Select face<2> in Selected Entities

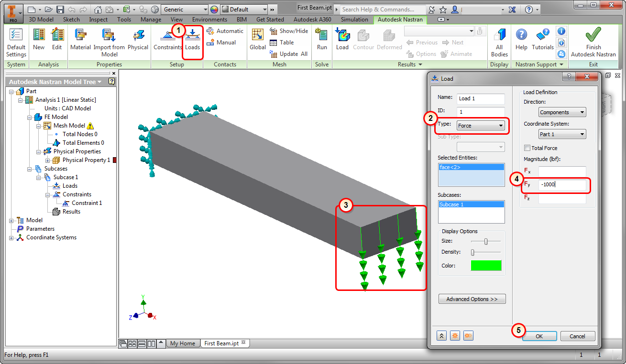coord(471,167)
